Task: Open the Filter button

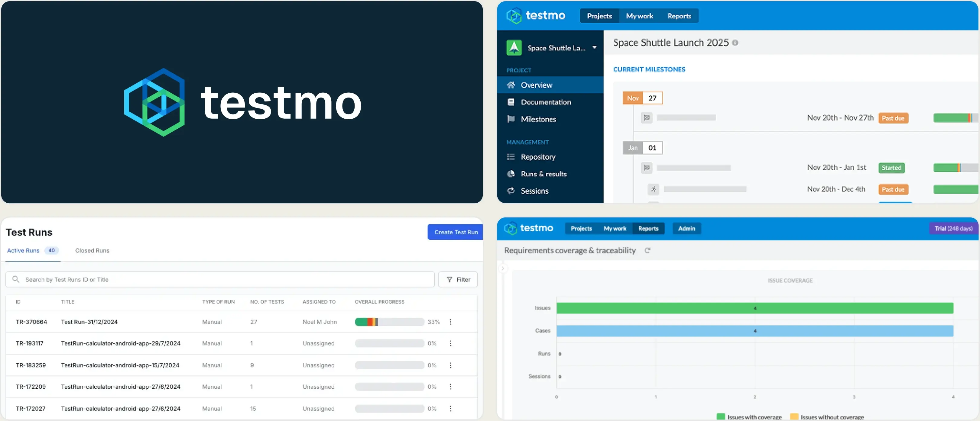Action: click(x=458, y=279)
